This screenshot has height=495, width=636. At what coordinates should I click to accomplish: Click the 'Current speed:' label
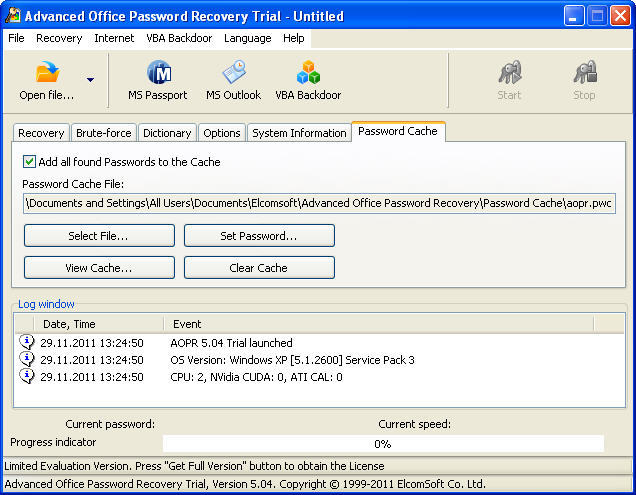pos(415,424)
